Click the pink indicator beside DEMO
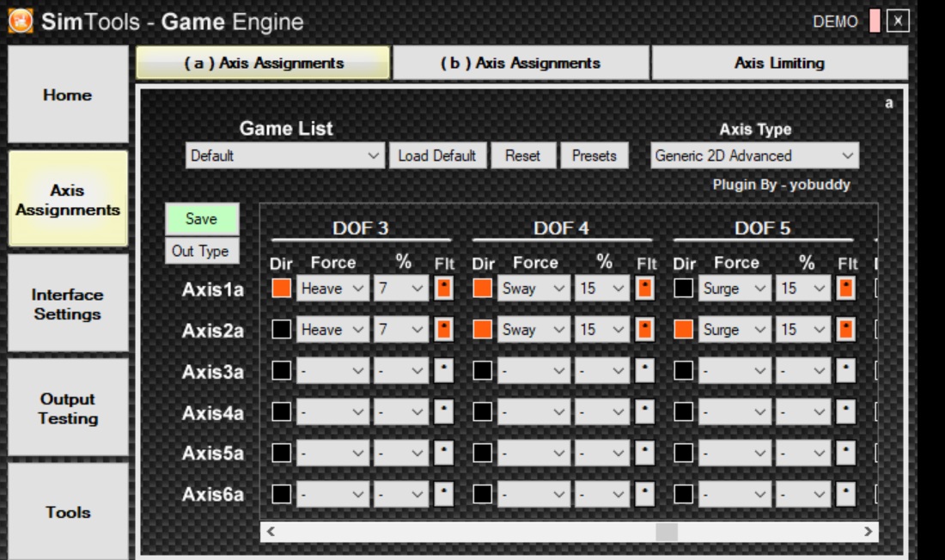Image resolution: width=945 pixels, height=560 pixels. pyautogui.click(x=875, y=21)
